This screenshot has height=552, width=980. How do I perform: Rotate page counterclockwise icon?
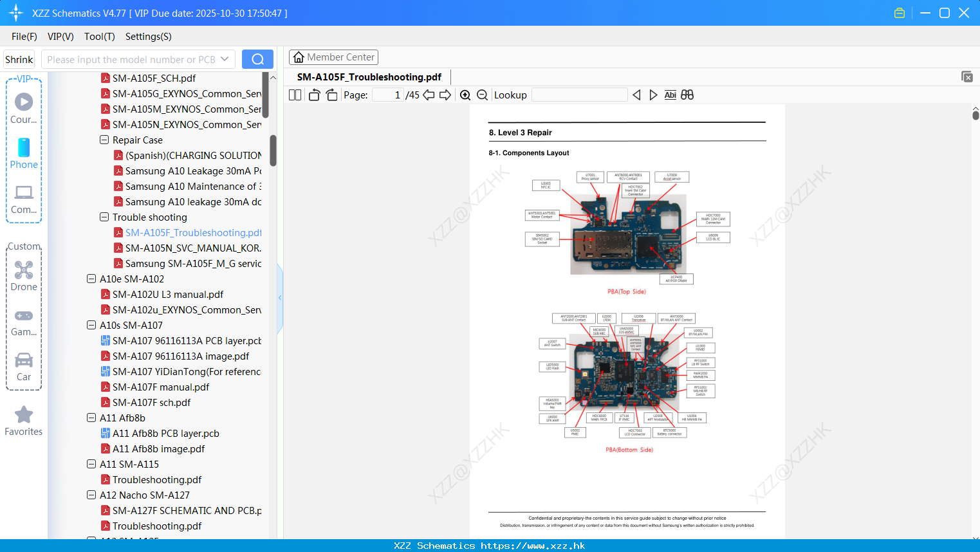314,95
